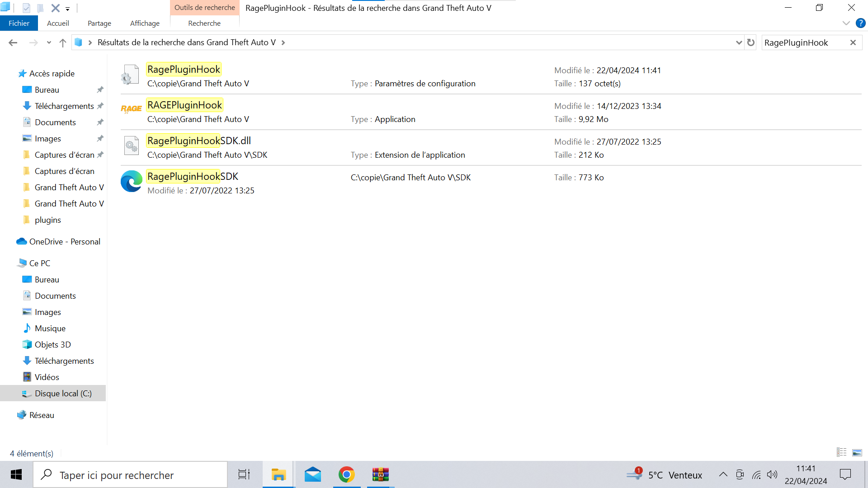
Task: Open the Affichage ribbon tab
Action: (145, 23)
